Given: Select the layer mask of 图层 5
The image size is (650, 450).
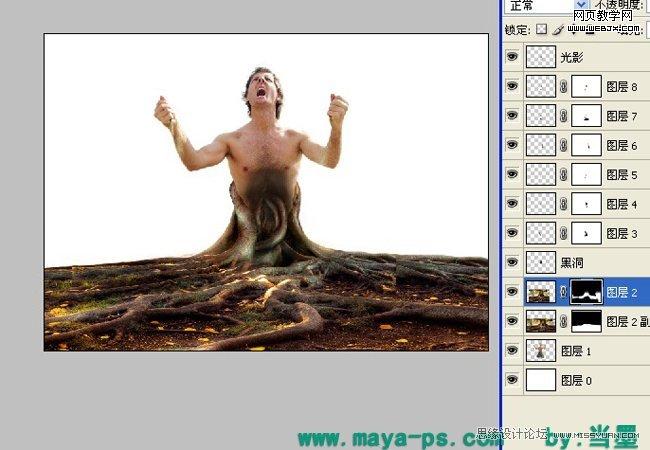Looking at the screenshot, I should click(586, 174).
